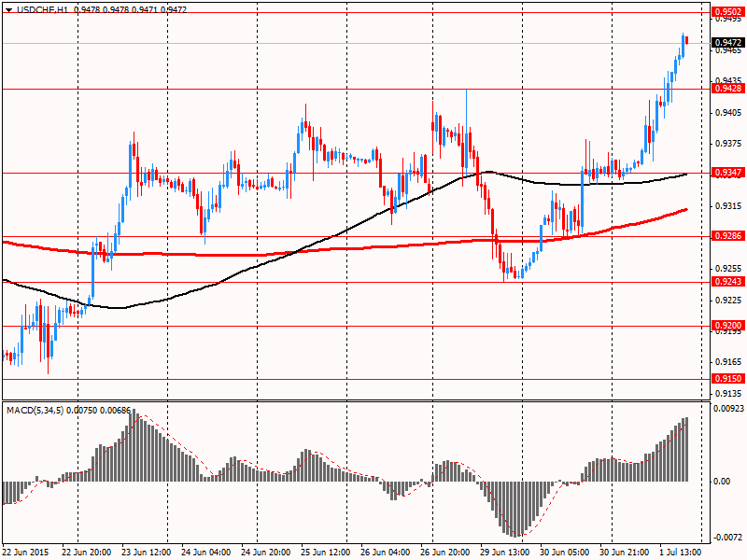747x560 pixels.
Task: Select the red 0.9428 price level label
Action: (x=728, y=89)
